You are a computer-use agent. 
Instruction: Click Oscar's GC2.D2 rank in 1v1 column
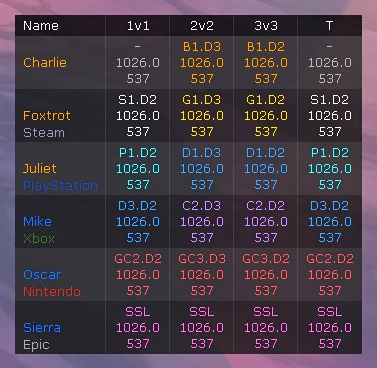[138, 259]
